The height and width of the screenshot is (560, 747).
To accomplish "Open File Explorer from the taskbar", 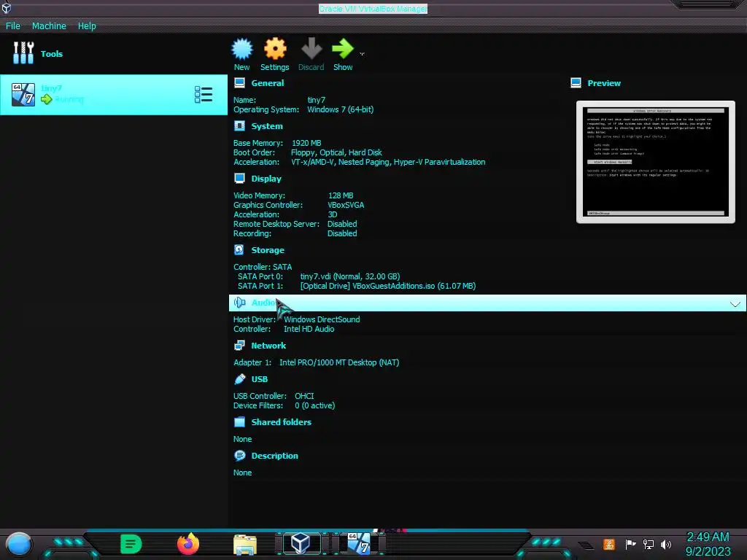I will 245,544.
